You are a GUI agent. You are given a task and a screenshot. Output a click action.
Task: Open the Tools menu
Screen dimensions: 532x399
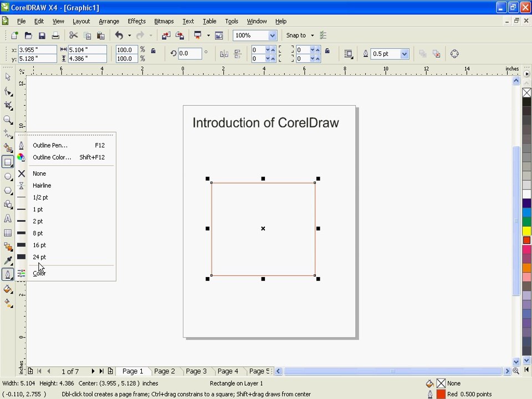coord(232,21)
